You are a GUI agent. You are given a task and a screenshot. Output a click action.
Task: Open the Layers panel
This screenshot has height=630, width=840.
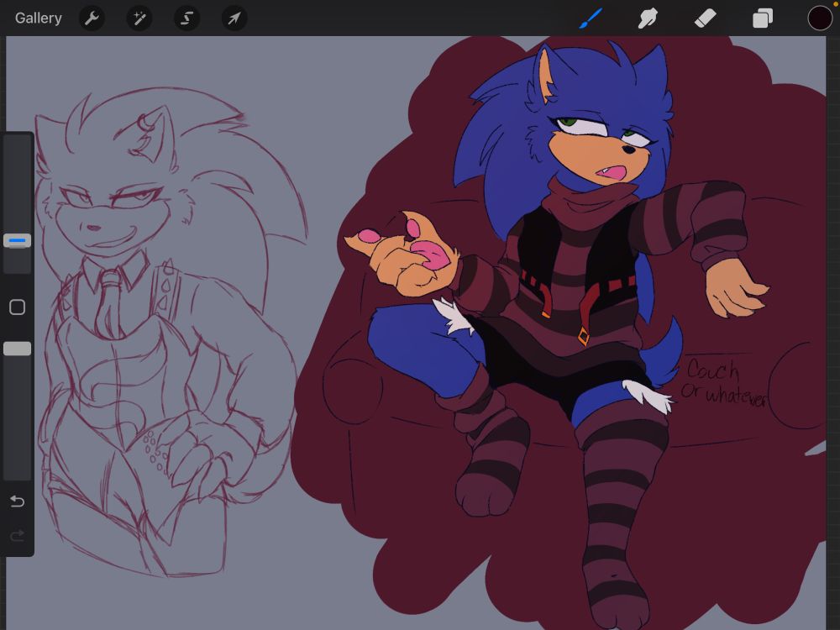pyautogui.click(x=763, y=18)
